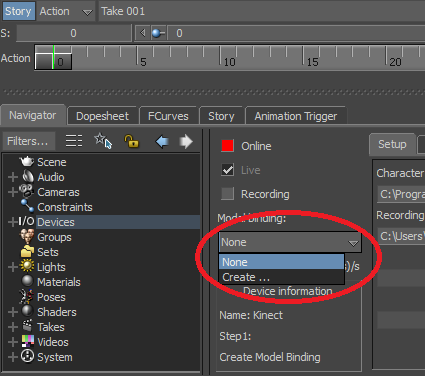
Task: Click the blue time slider handle
Action: [x=157, y=33]
